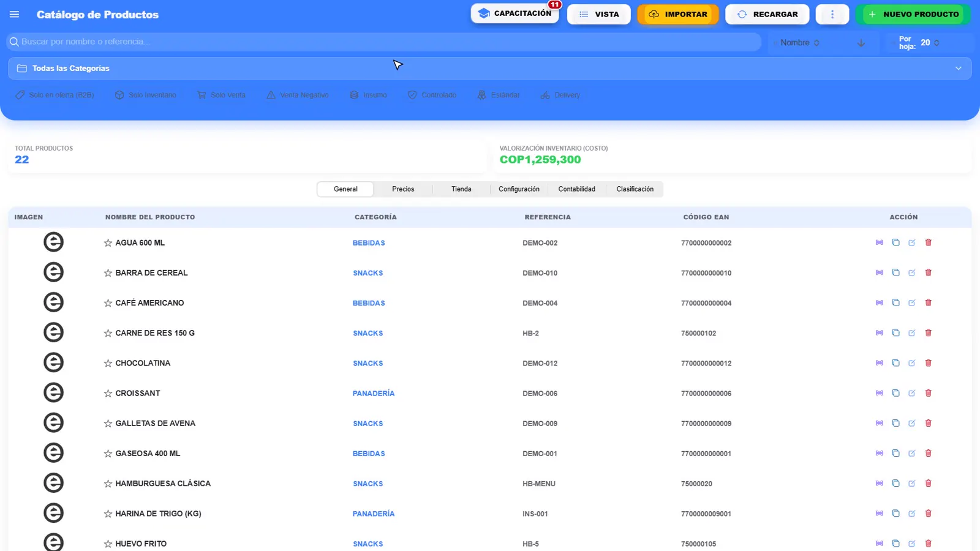Edit the CROISSANT product
The height and width of the screenshot is (551, 980).
(x=911, y=393)
